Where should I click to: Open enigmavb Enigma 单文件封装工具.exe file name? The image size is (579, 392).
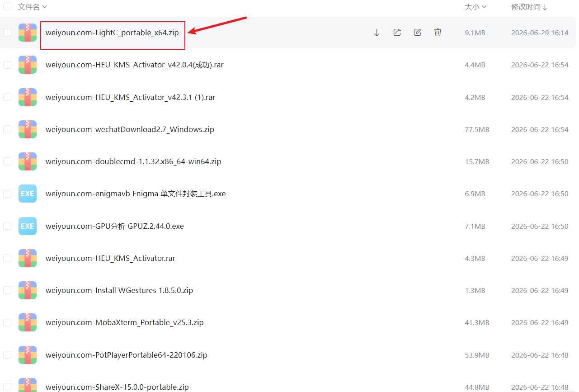pyautogui.click(x=136, y=194)
